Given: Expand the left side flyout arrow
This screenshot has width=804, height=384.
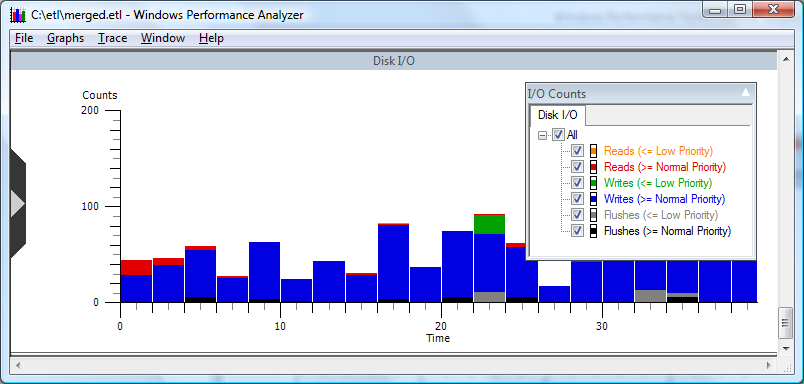Looking at the screenshot, I should click(x=17, y=204).
